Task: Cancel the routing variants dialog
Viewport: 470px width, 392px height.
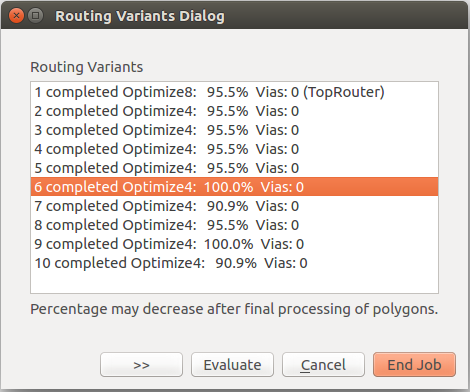Action: coord(323,365)
